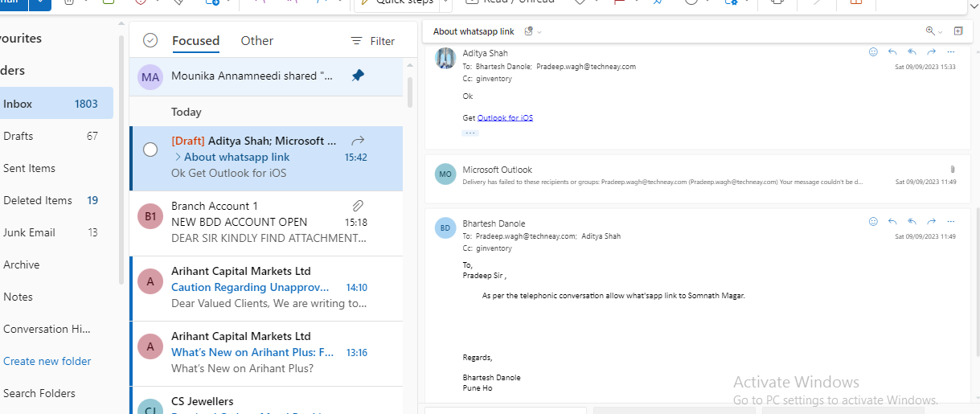Open dropdown next to the conversation subject icon
Viewport: 980px width, 414px height.
coord(539,32)
